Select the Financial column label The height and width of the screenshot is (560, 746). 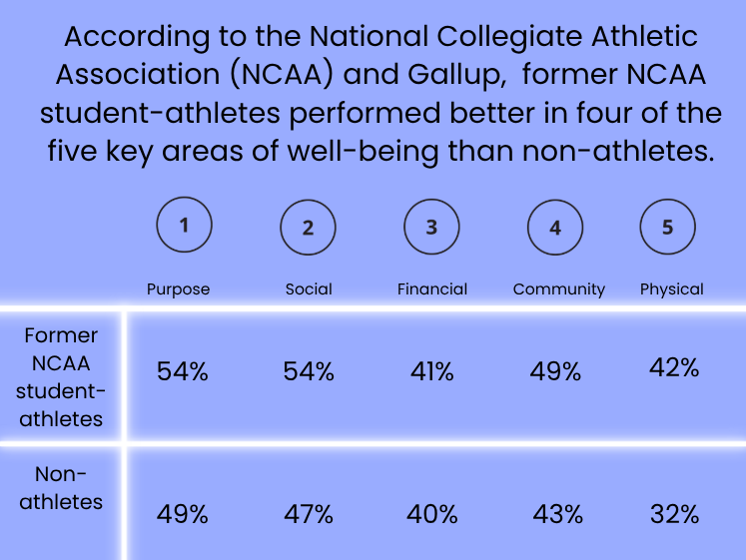pos(432,289)
